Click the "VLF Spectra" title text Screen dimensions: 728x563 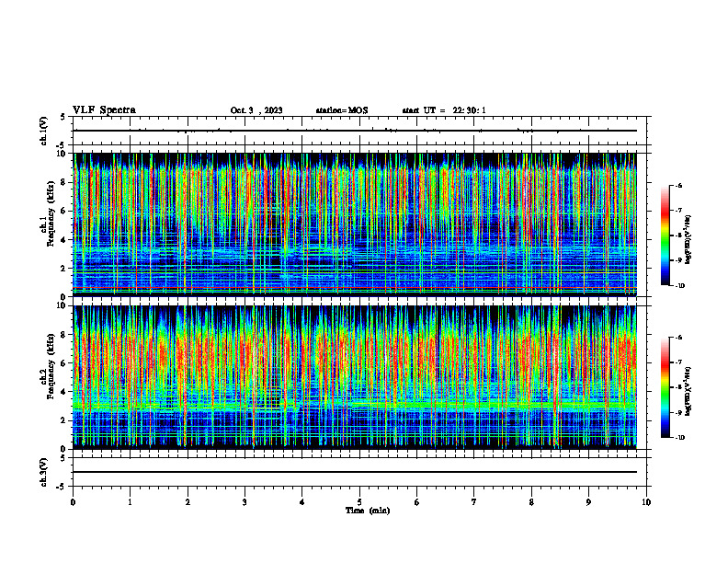(x=104, y=110)
